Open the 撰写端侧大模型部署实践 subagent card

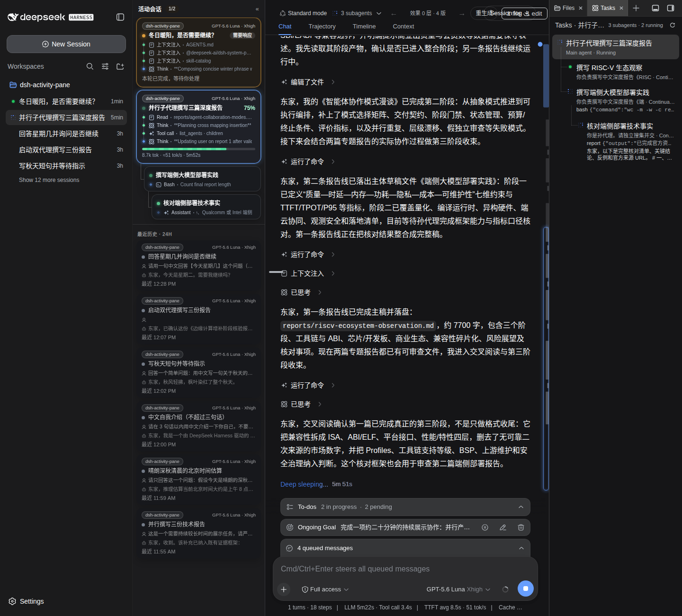click(x=202, y=179)
